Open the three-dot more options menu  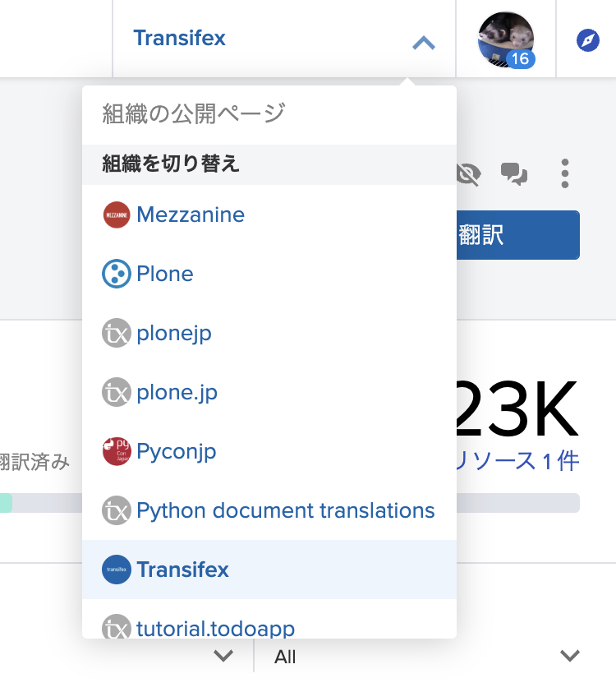(x=565, y=173)
